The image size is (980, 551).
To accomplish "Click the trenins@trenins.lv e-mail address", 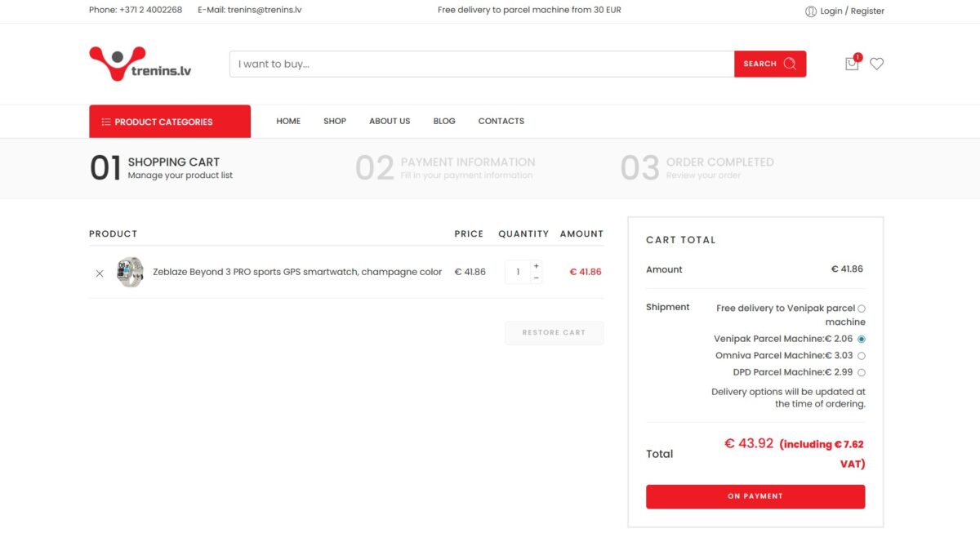I will pos(265,10).
